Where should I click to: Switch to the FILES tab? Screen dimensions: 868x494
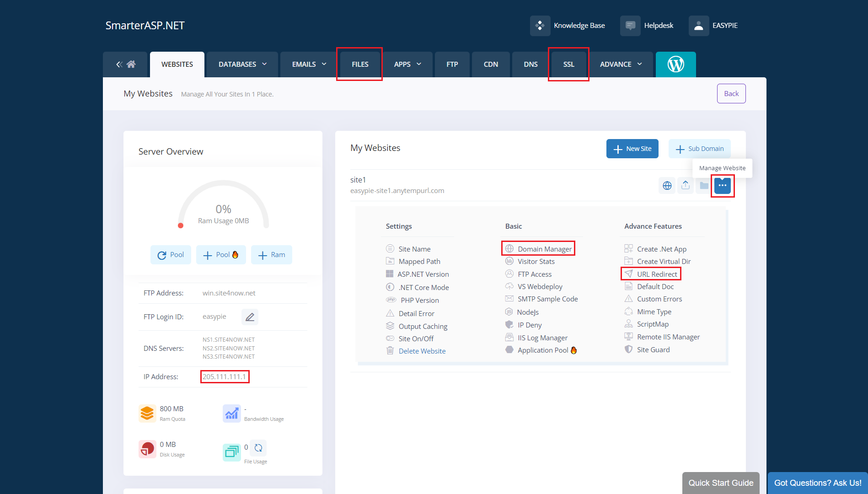tap(359, 64)
